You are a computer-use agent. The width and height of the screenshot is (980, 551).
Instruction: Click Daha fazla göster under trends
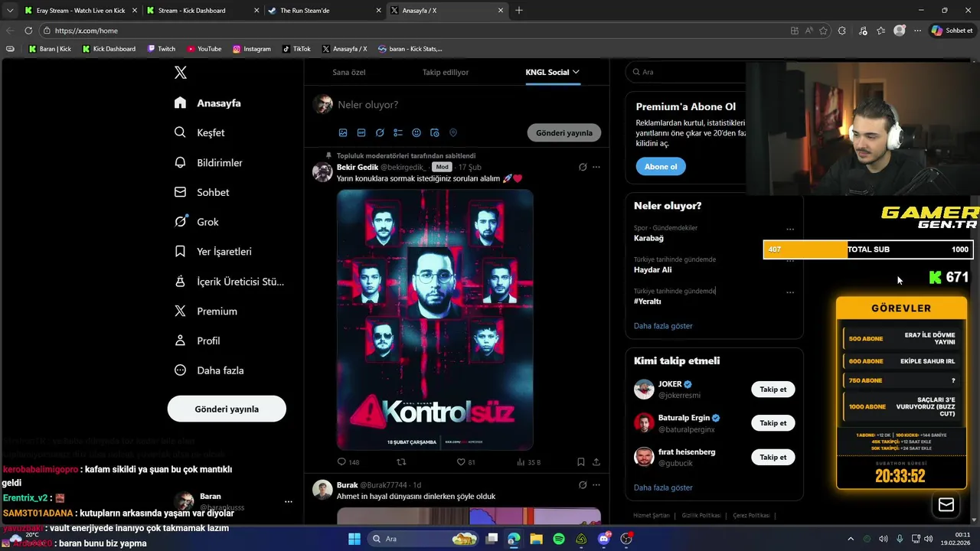663,326
